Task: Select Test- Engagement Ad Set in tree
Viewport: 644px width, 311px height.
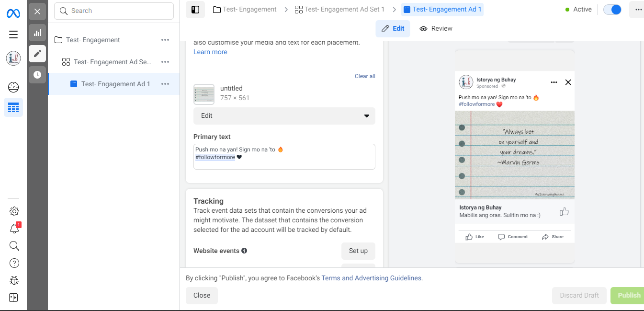Action: tap(112, 62)
